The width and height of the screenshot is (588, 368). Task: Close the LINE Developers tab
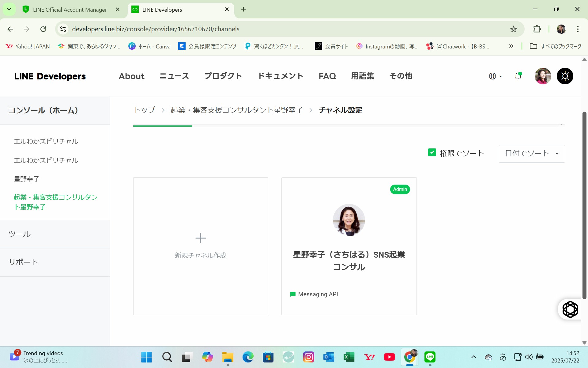(x=227, y=10)
